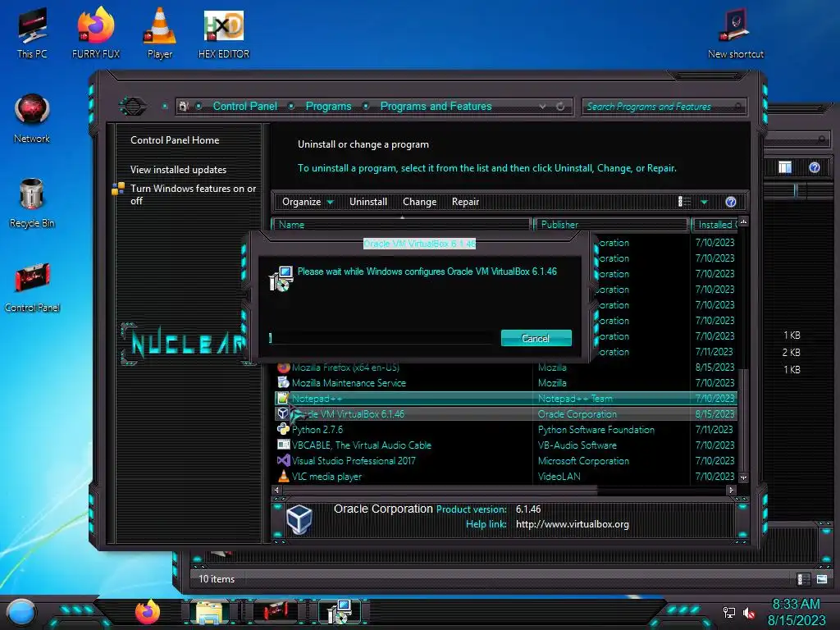Click the VBCABLE row icon
Image resolution: width=840 pixels, height=630 pixels.
coord(283,445)
